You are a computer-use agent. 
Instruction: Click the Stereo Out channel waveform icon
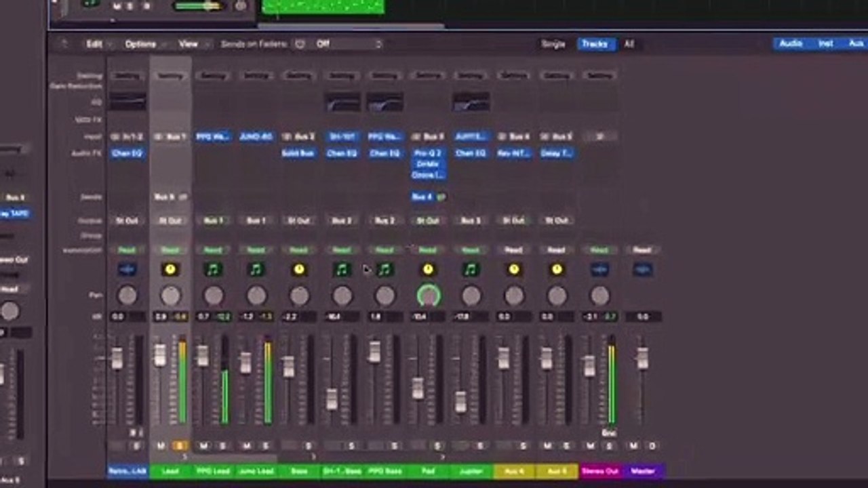599,270
